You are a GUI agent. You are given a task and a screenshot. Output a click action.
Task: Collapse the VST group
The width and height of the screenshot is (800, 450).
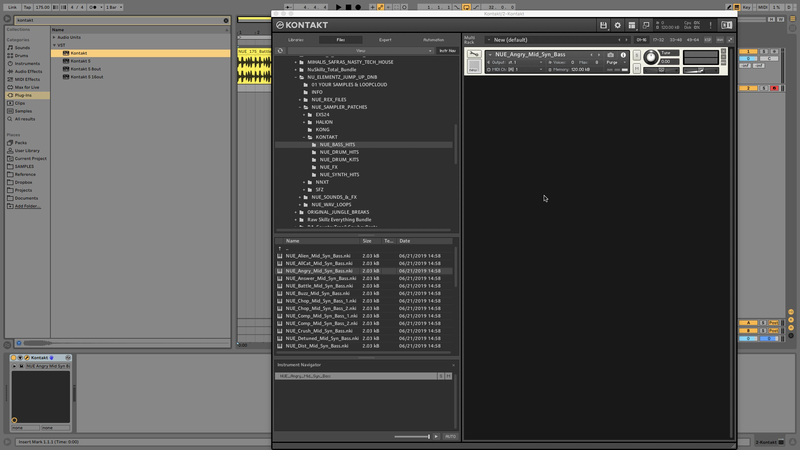[x=54, y=45]
